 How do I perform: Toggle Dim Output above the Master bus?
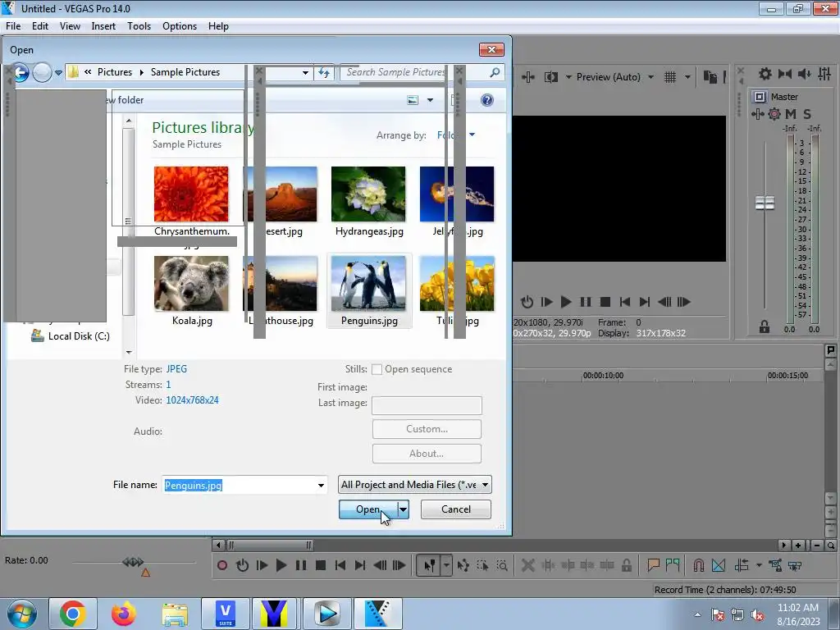pos(805,74)
